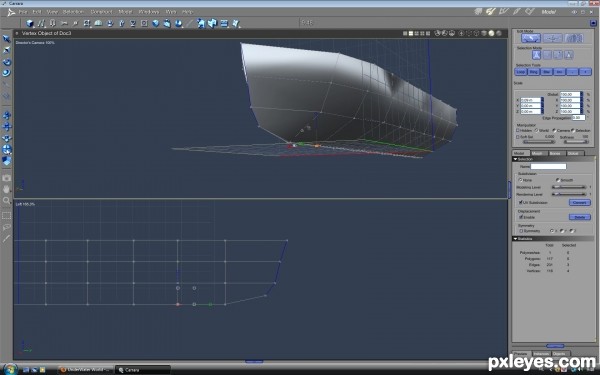Toggle the Symmetry checkbox
The image size is (600, 375).
point(521,231)
